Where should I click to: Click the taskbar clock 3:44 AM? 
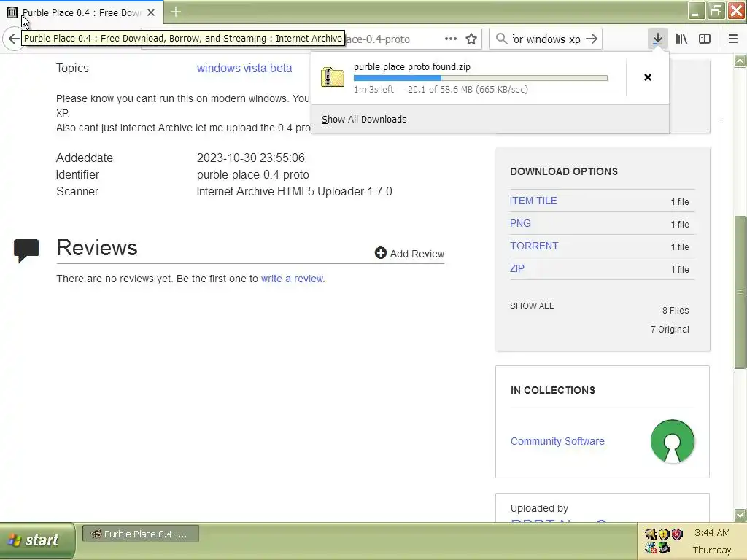click(x=712, y=532)
